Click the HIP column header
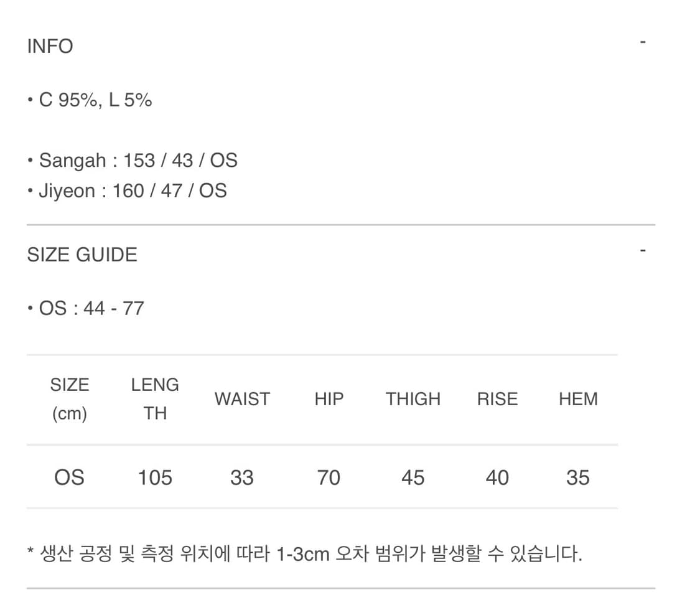 (x=329, y=398)
